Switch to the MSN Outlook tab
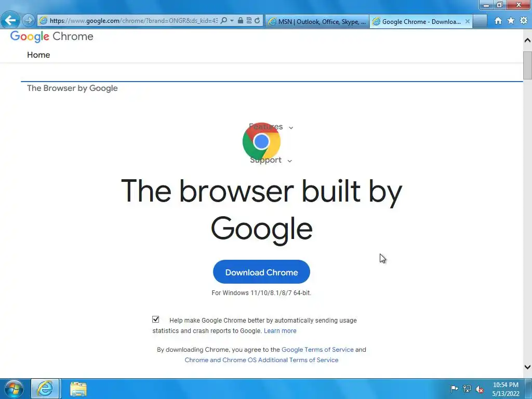Screen dimensions: 532x399 pyautogui.click(x=317, y=21)
